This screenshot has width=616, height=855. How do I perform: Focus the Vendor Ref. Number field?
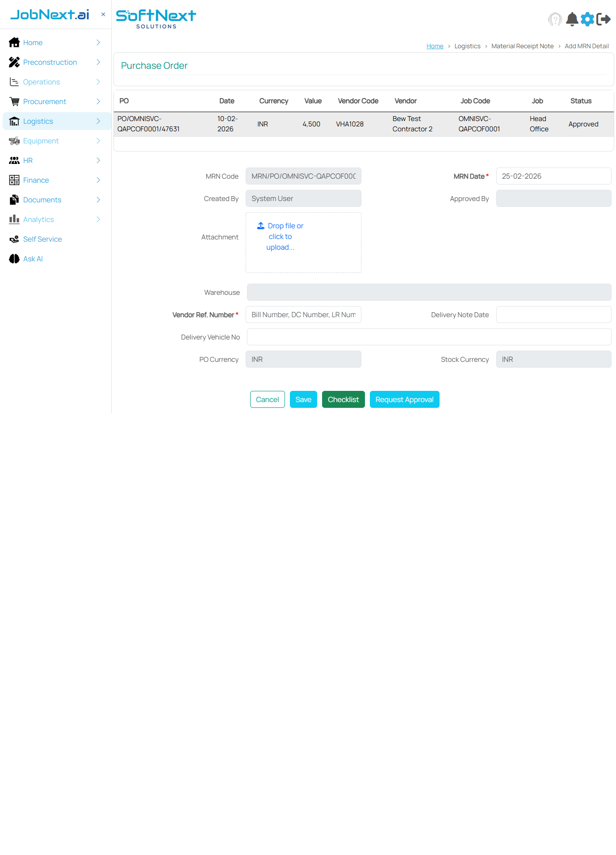[x=303, y=314]
